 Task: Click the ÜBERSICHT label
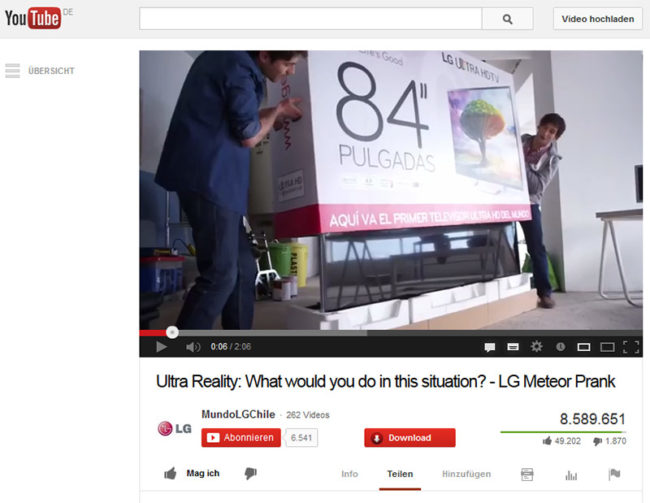[51, 71]
